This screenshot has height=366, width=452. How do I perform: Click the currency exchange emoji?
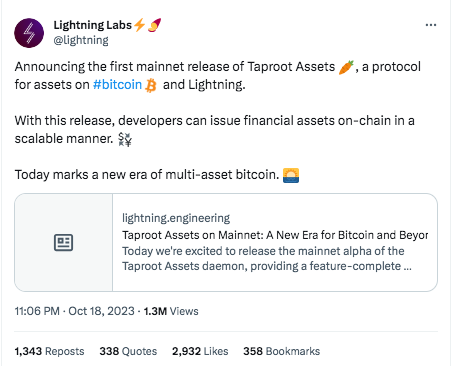125,139
